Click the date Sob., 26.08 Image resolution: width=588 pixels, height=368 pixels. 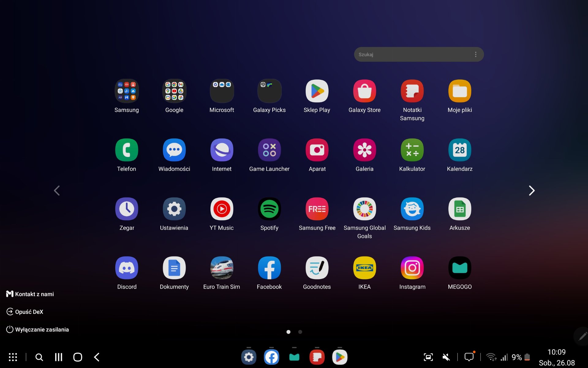[556, 363]
